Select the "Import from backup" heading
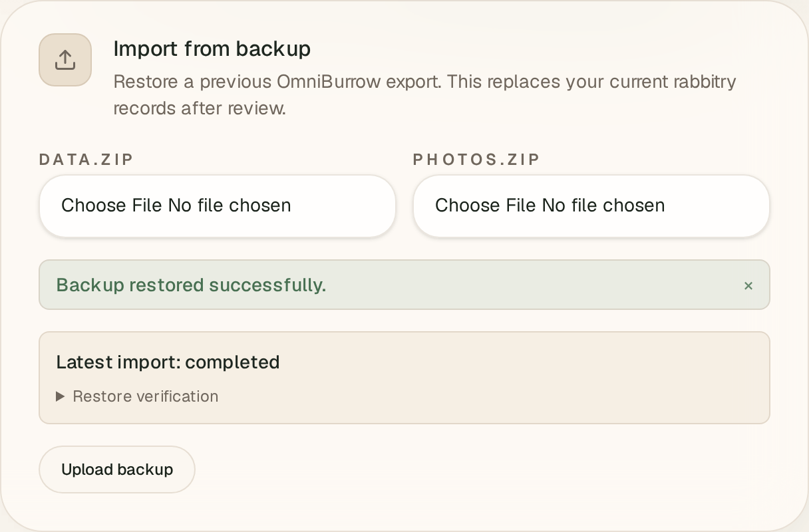809x532 pixels. (x=212, y=49)
